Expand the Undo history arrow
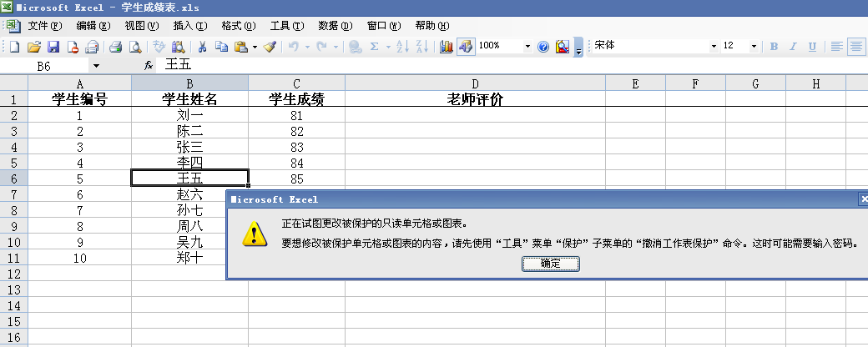868x347 pixels. tap(307, 47)
